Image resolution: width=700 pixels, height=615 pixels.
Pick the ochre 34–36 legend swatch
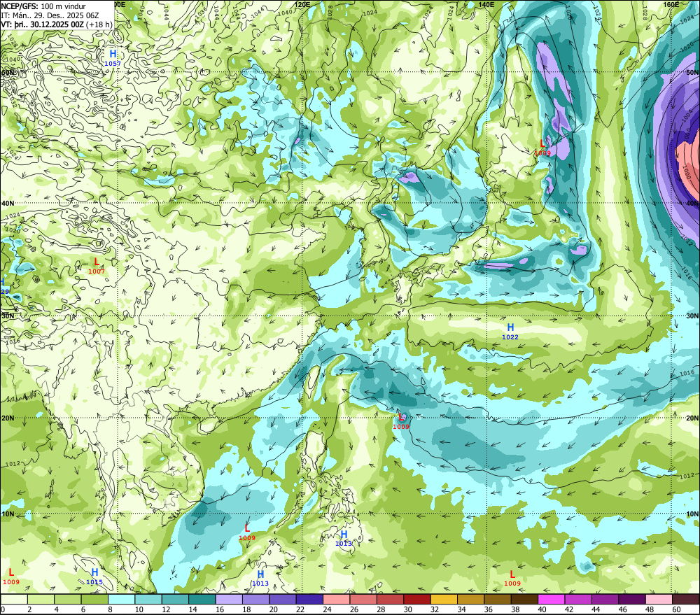pos(470,599)
